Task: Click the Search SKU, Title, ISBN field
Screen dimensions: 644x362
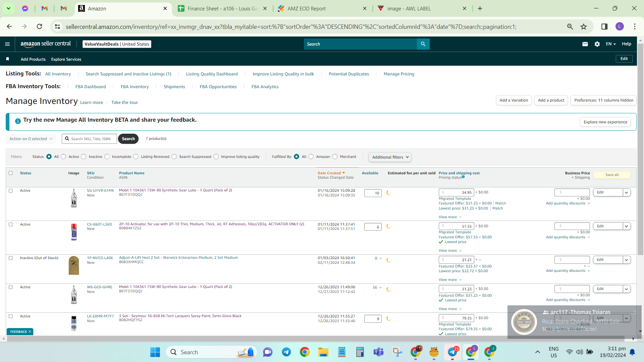Action: (89, 139)
